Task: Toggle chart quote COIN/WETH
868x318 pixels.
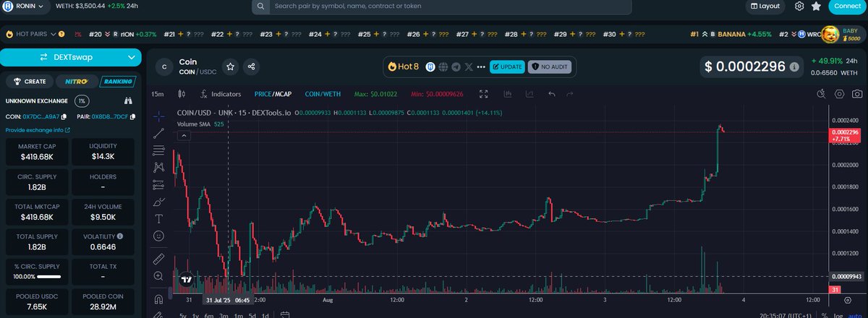Action: coord(323,94)
